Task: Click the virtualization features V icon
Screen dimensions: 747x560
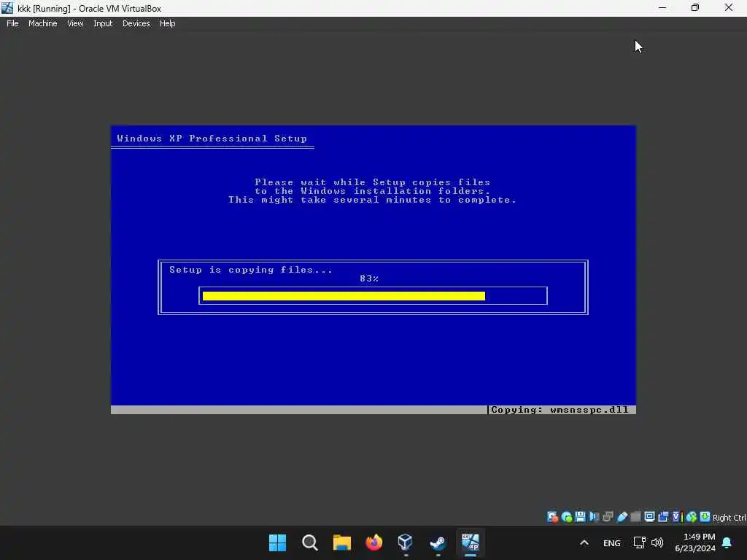Action: (x=677, y=517)
